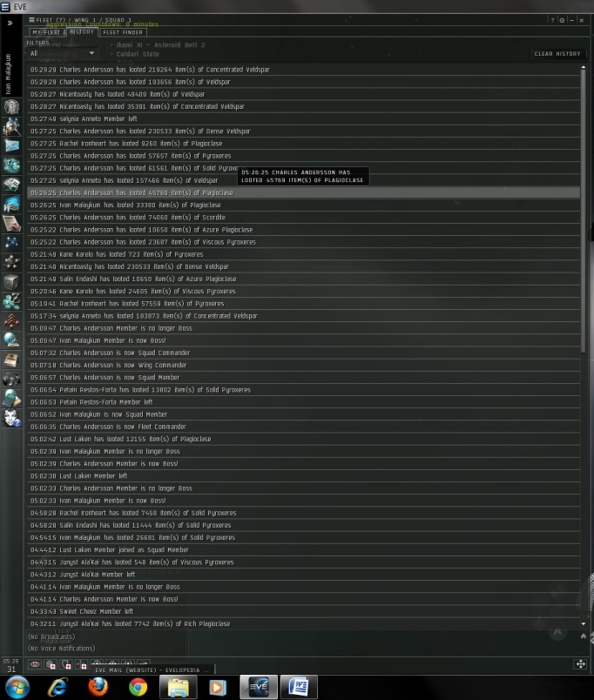Viewport: 594px width, 700px height.
Task: Select row 05:09:47 Ivan Malaykum is now Boss
Action: 303,340
